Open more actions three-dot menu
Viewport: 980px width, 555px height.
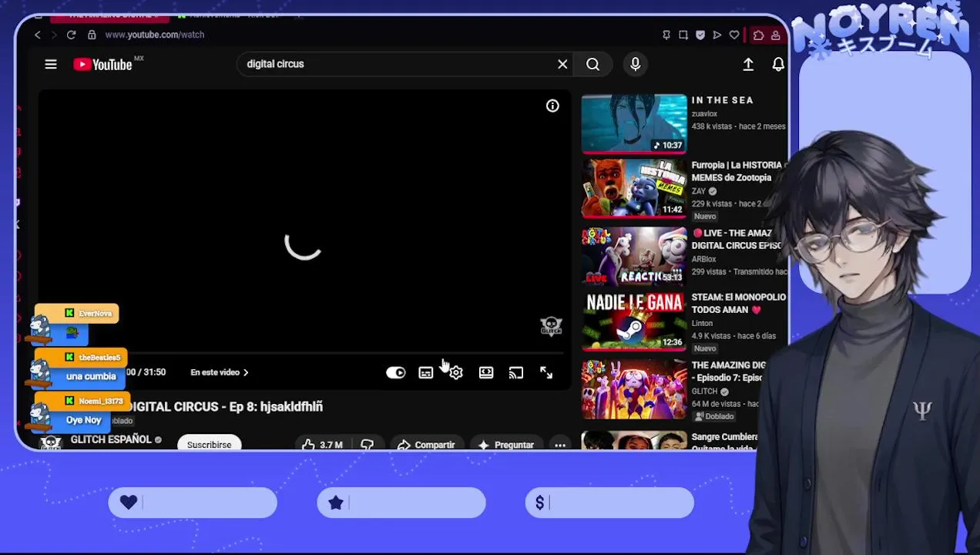[560, 445]
